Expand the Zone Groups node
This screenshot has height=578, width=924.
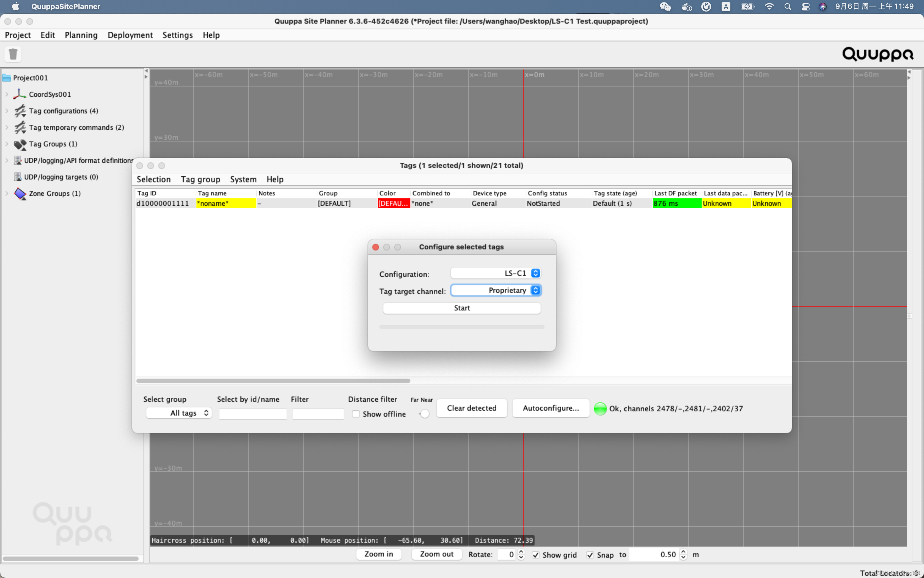click(7, 193)
